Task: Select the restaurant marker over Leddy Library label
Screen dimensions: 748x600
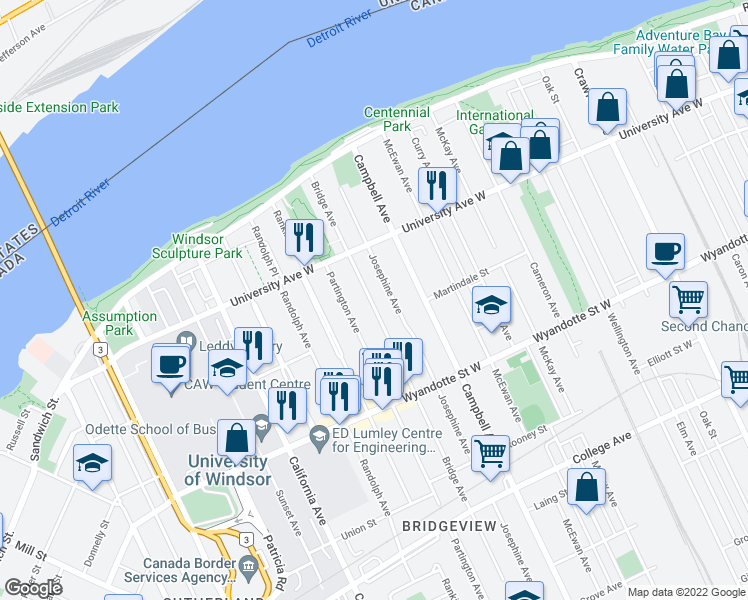Action: point(254,347)
